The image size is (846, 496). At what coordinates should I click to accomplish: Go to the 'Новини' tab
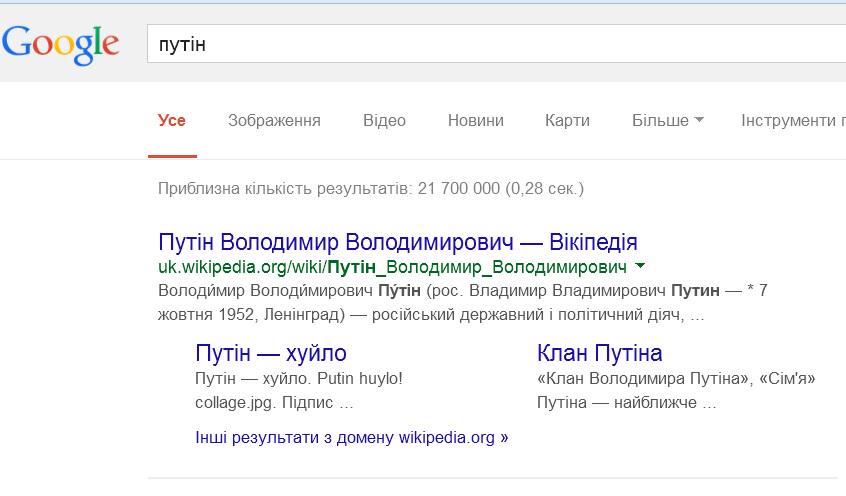[476, 120]
